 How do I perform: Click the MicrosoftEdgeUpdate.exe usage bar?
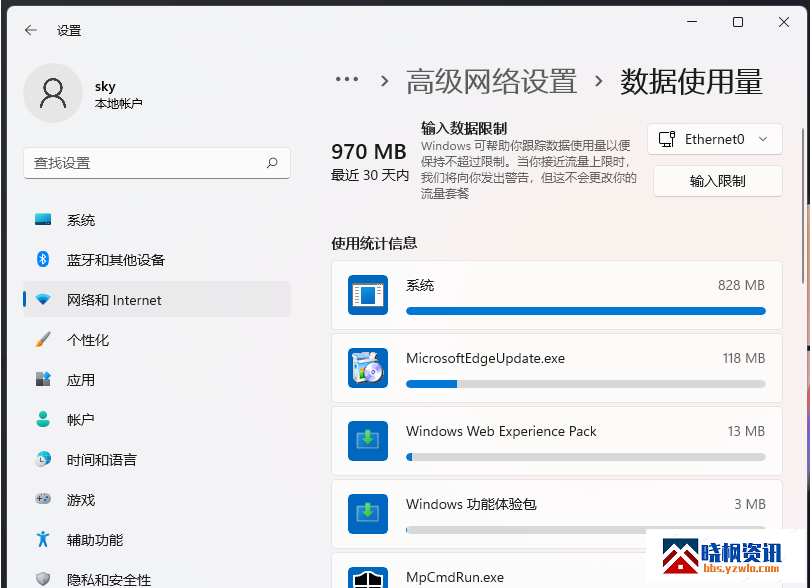point(586,384)
